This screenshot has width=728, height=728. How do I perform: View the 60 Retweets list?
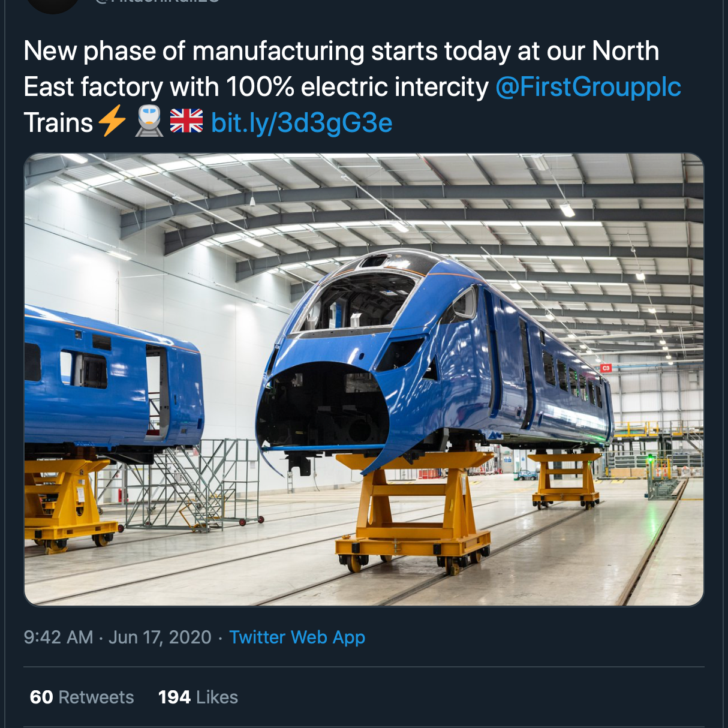82,697
